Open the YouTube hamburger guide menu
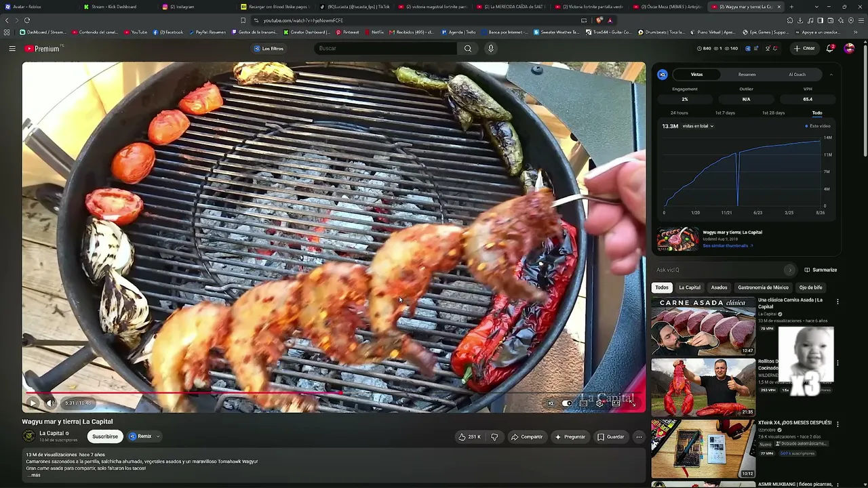Image resolution: width=868 pixels, height=488 pixels. (12, 49)
